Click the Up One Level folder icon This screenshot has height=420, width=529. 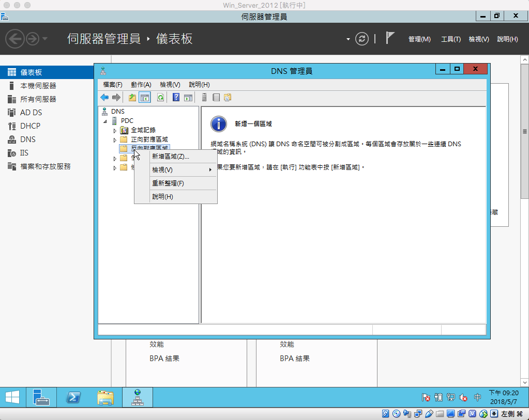point(132,98)
